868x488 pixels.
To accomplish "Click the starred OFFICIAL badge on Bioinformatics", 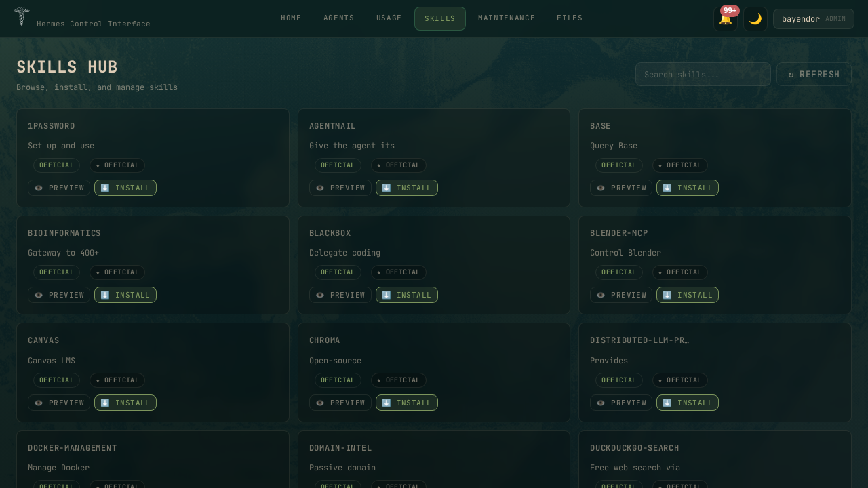I will [x=117, y=272].
